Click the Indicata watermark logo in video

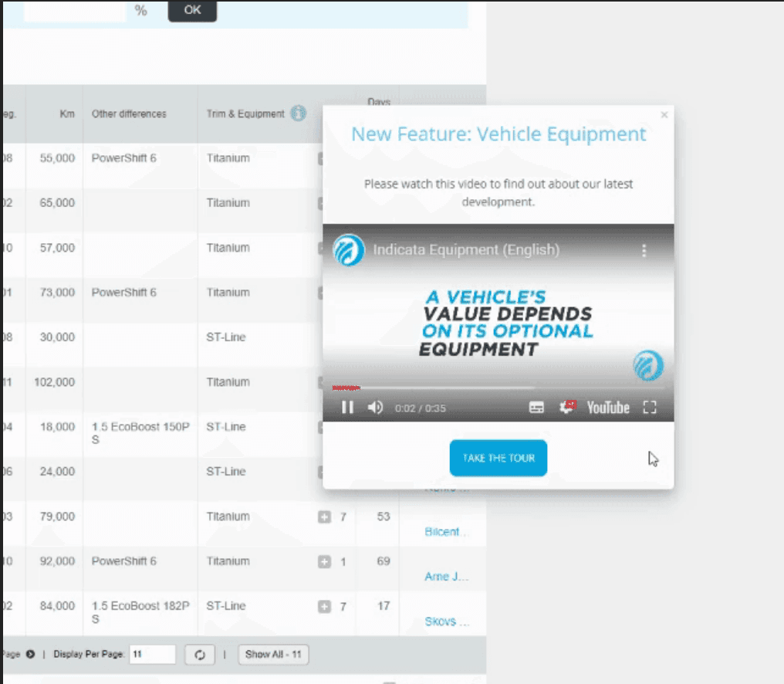(648, 365)
